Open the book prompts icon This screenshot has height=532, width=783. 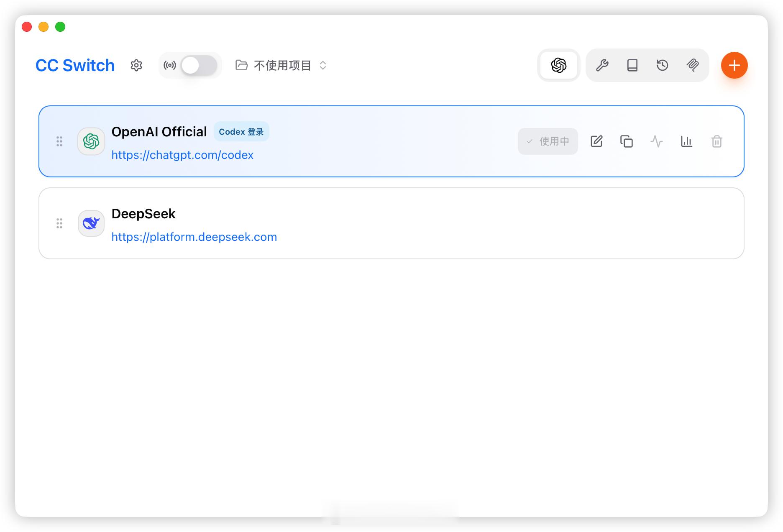pos(632,65)
